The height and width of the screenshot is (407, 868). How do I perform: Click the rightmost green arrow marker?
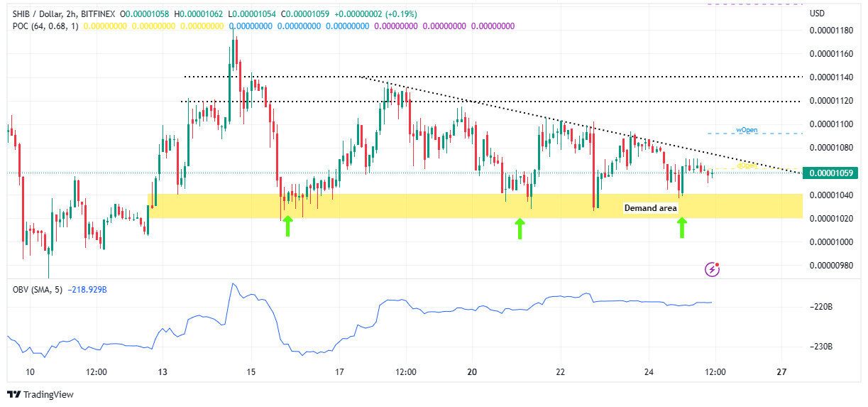682,227
